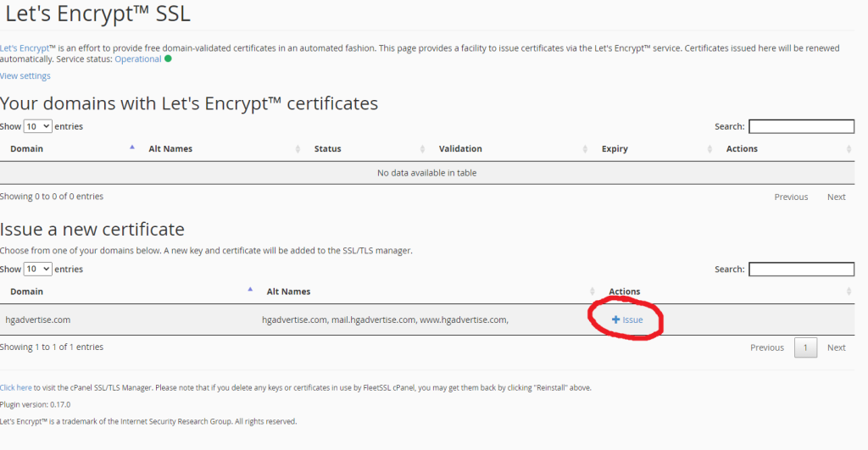The width and height of the screenshot is (868, 450).
Task: Sort the Status column in certificates table
Action: (x=422, y=149)
